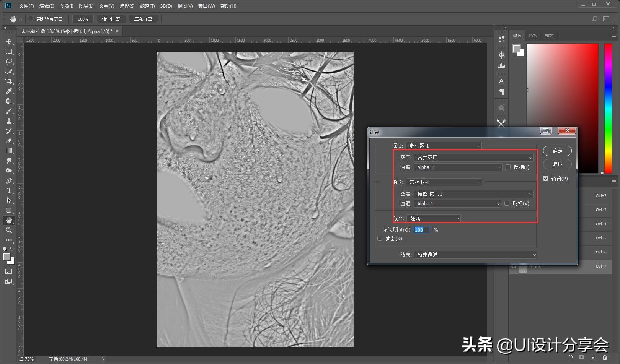Select the Brush tool
This screenshot has height=364, width=620.
(9, 111)
